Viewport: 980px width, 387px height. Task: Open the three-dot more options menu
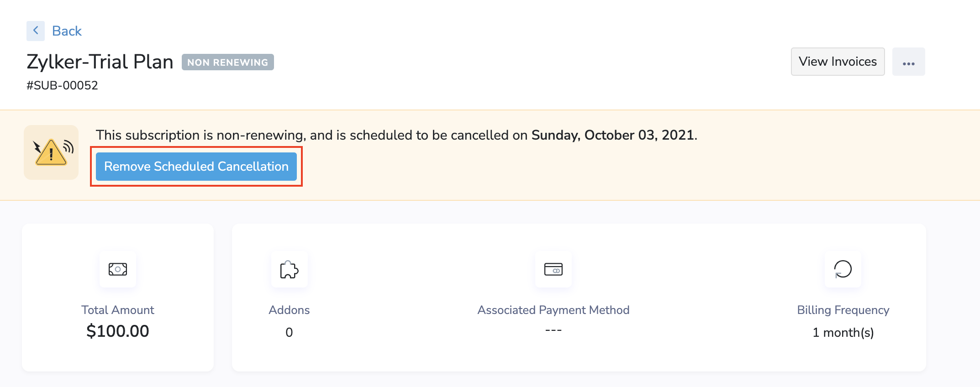coord(908,62)
